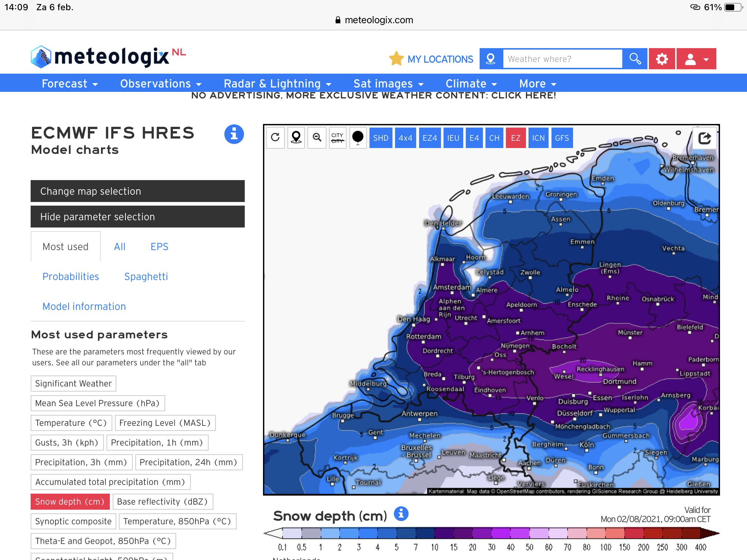Select the red EZ model button
This screenshot has width=747, height=560.
pos(516,138)
